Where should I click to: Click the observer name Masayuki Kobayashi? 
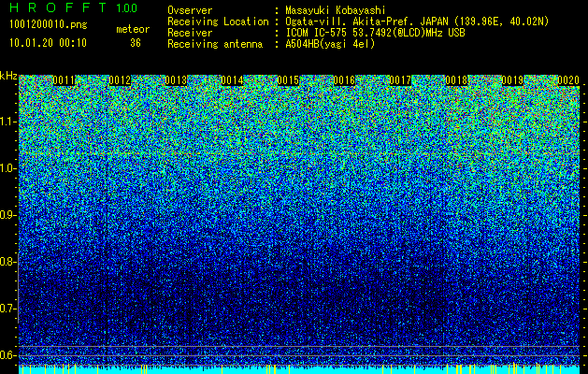click(336, 10)
